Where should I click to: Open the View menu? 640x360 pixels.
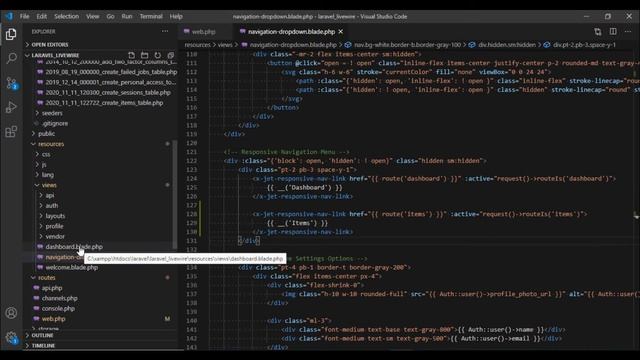(x=93, y=16)
